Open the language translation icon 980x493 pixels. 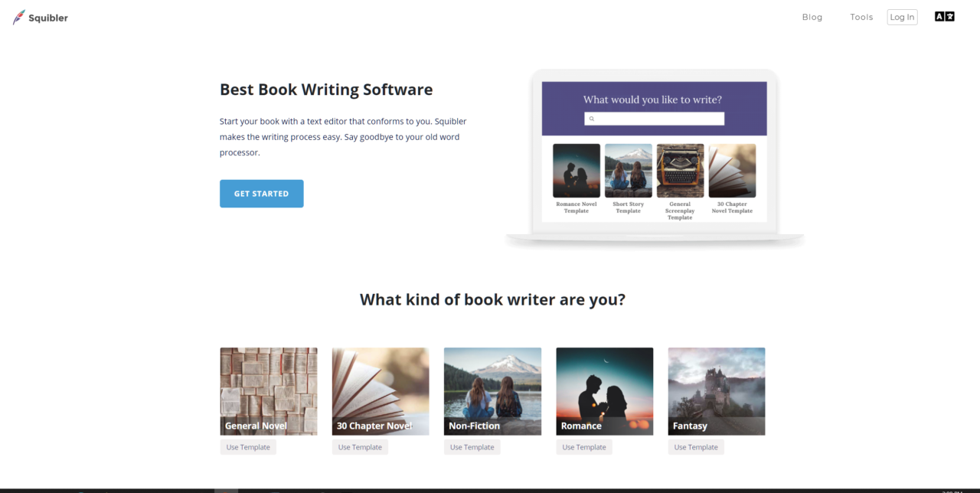(944, 15)
